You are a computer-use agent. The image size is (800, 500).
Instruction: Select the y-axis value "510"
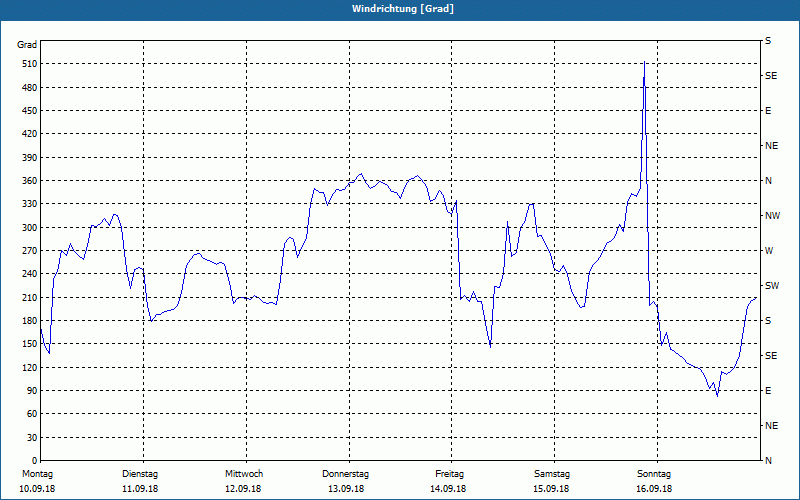30,64
